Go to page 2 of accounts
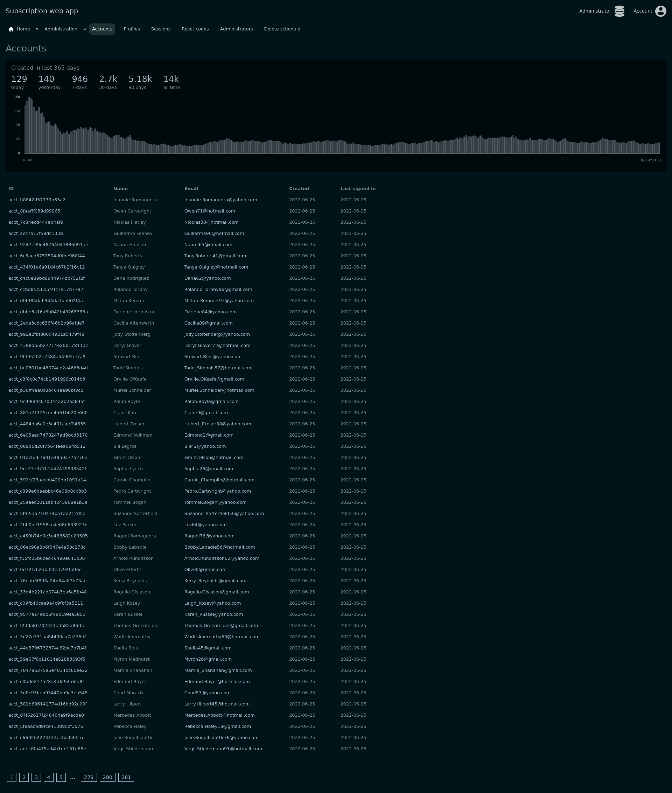This screenshot has height=793, width=672. tap(24, 777)
